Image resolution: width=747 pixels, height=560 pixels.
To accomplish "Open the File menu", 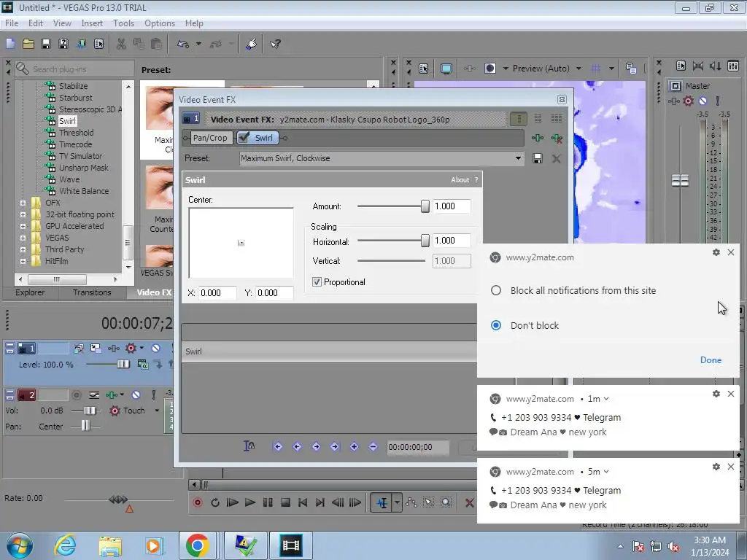I will coord(12,23).
